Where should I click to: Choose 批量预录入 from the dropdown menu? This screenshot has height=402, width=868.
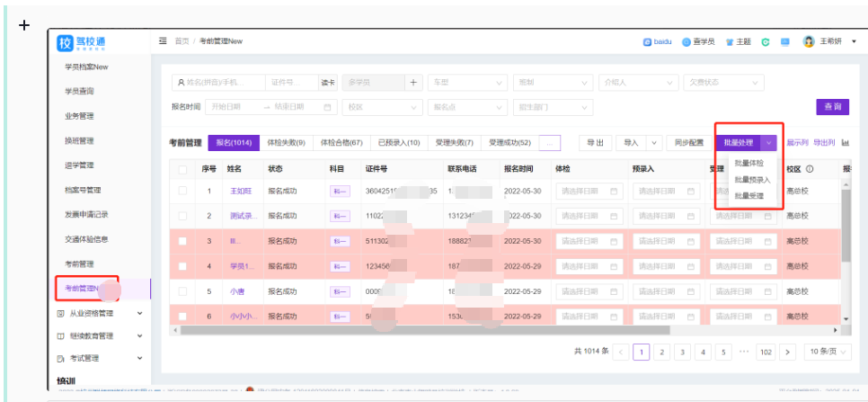751,179
